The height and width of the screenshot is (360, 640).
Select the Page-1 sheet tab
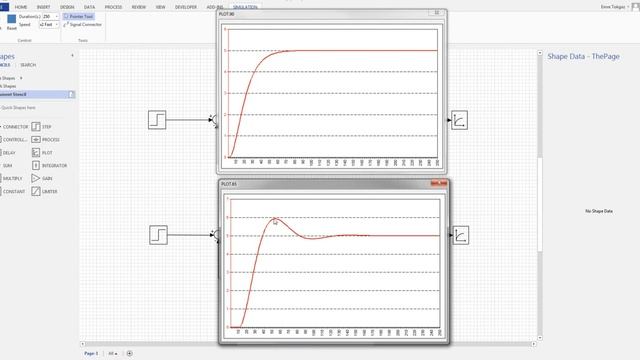(91, 353)
